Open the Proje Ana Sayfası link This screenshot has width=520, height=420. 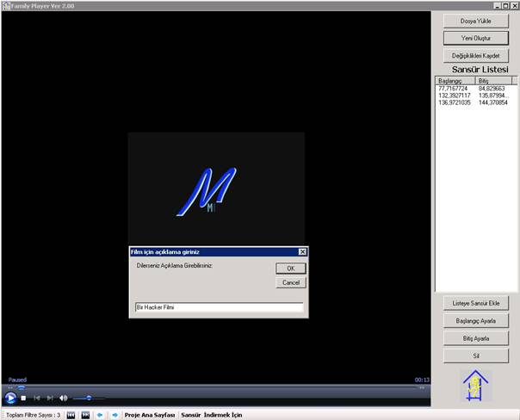coord(150,414)
